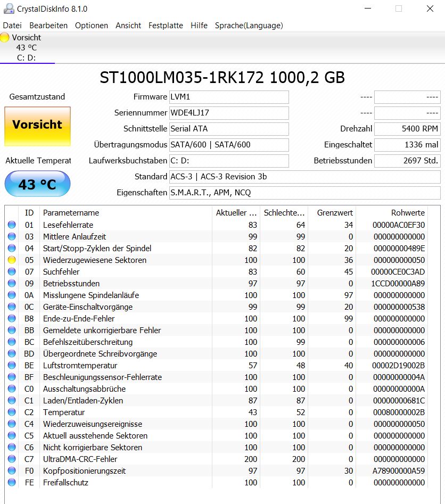The width and height of the screenshot is (445, 504).
Task: Click the status orb for Freifallschutz
Action: [12, 483]
